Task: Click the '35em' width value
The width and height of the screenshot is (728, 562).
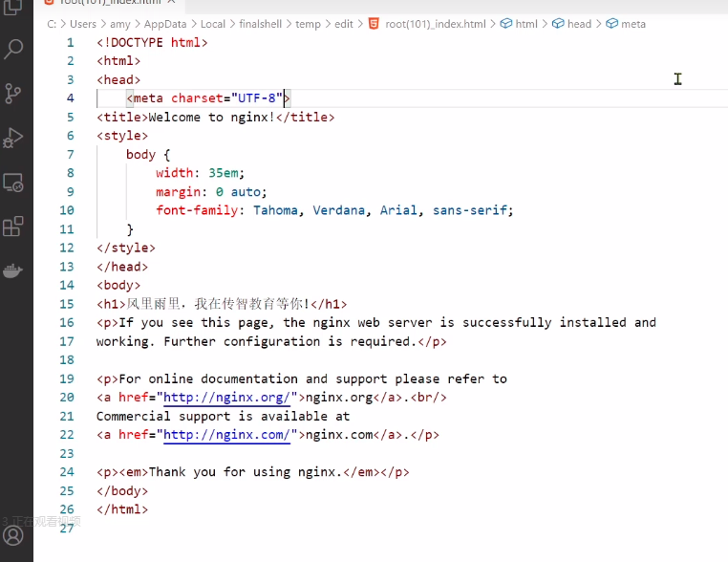Action: click(x=224, y=173)
